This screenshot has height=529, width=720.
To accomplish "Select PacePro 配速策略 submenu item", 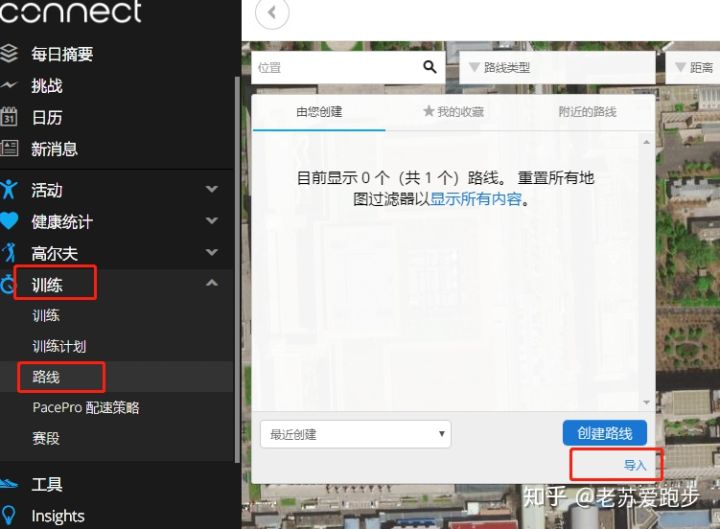I will 86,407.
